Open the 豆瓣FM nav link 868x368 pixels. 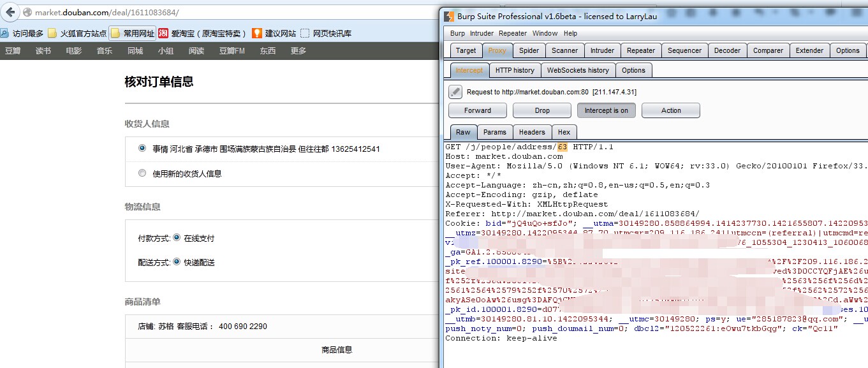click(232, 51)
